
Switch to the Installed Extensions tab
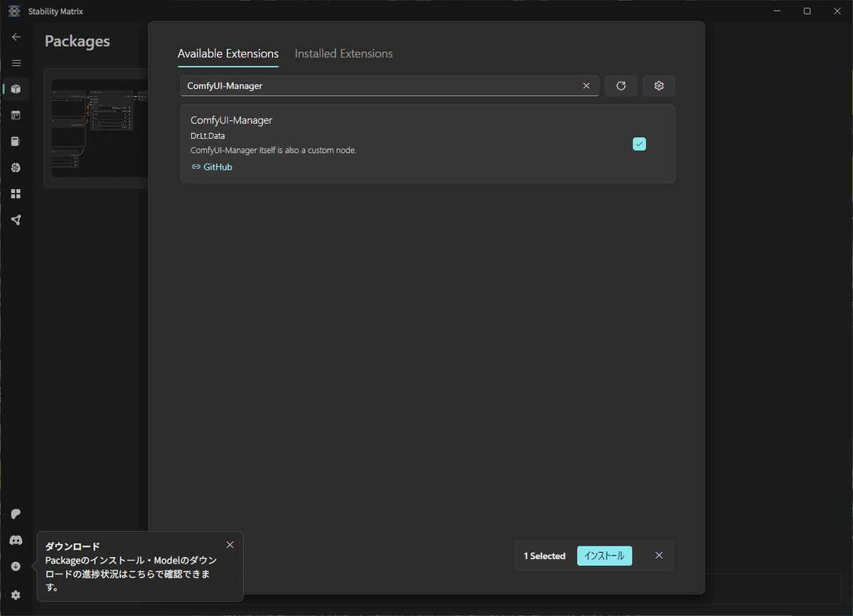tap(344, 54)
